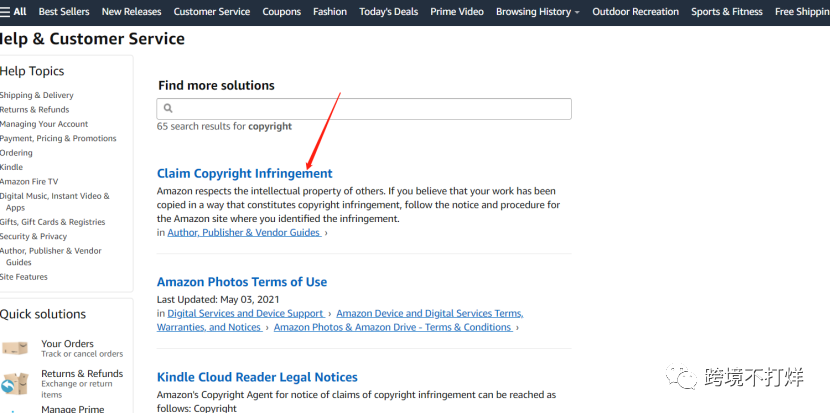Open Kindle Cloud Reader Legal Notices
Screen dimensions: 830x413
(x=257, y=377)
